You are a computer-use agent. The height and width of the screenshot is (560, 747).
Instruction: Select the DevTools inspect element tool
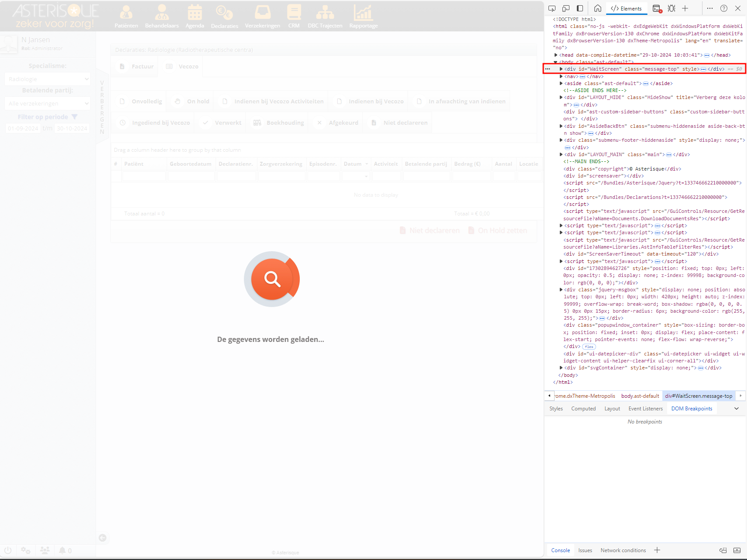552,8
